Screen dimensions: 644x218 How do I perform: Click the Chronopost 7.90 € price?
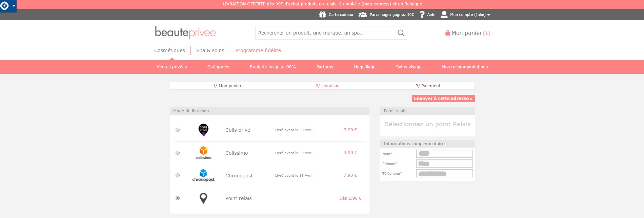pyautogui.click(x=350, y=175)
